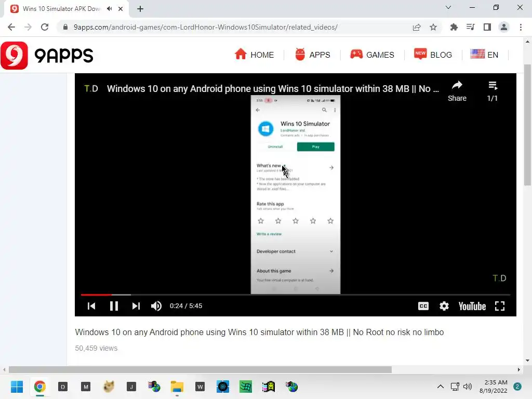This screenshot has width=532, height=399.
Task: Mute tab via speaker icon
Action: [109, 9]
